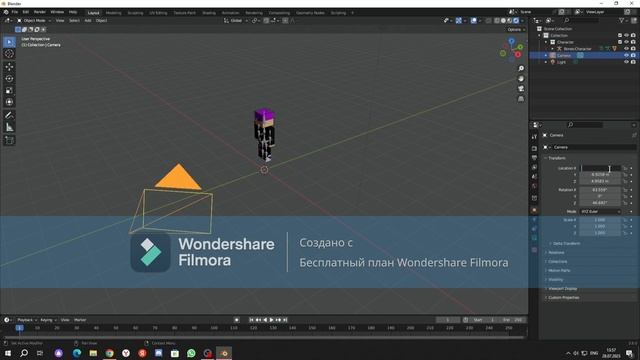Screen dimensions: 640x360
Task: Toggle visibility eye of Character collection
Action: (627, 42)
